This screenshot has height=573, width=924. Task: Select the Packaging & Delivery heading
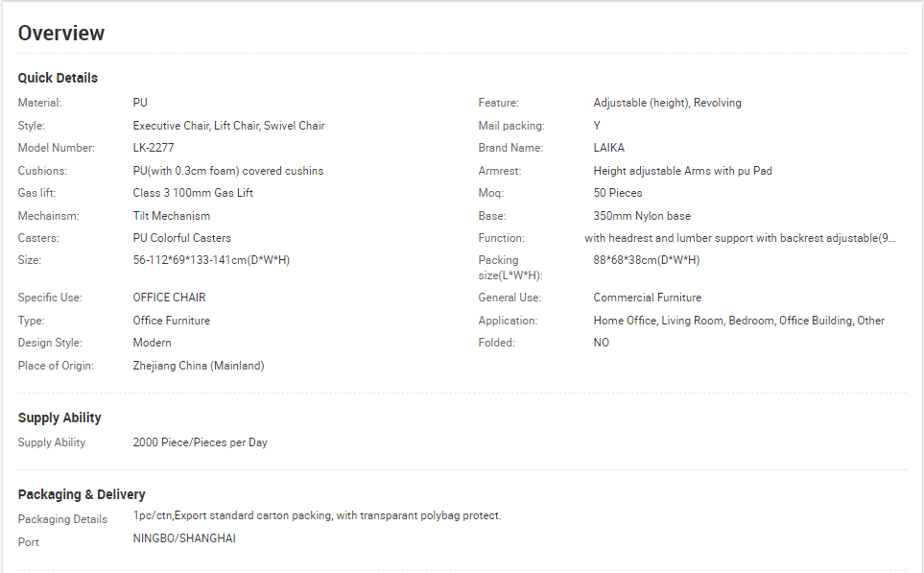82,494
